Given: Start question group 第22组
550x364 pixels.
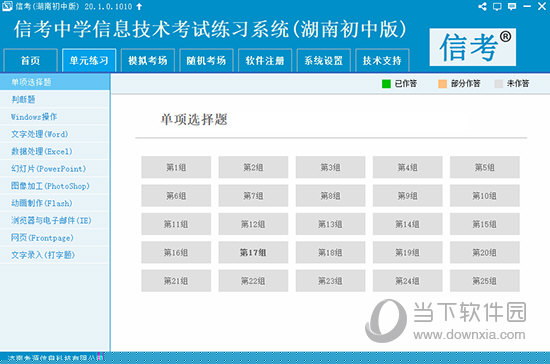Looking at the screenshot, I should 253,281.
